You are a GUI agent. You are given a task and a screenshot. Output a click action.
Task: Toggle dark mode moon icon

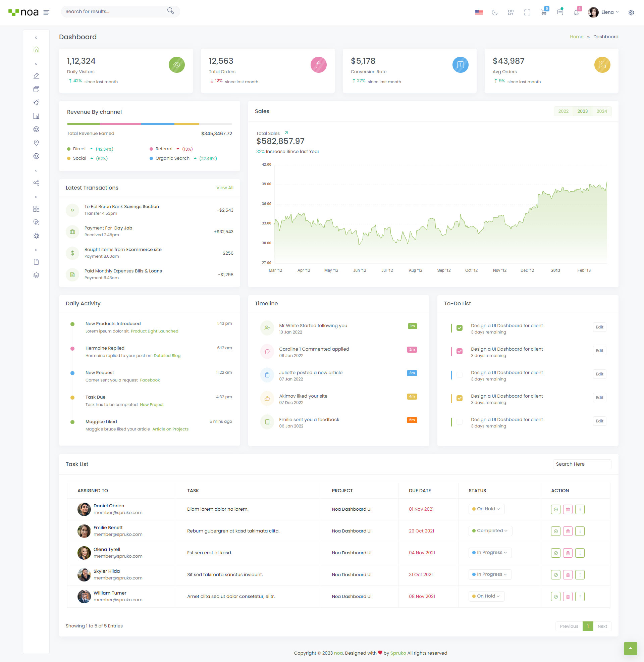tap(494, 12)
